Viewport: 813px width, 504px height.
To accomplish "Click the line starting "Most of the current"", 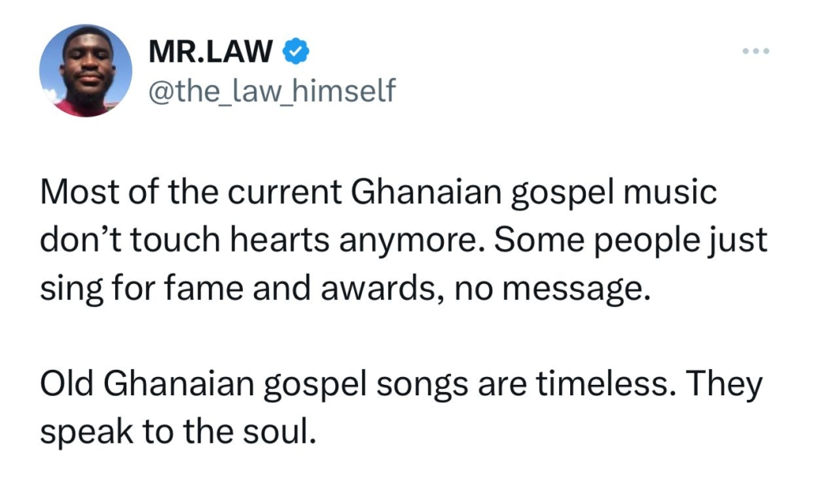I will coord(378,194).
